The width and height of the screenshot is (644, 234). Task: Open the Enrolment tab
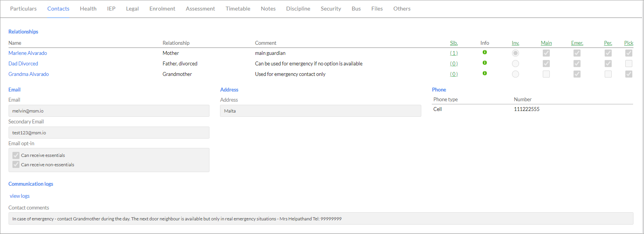pyautogui.click(x=162, y=9)
